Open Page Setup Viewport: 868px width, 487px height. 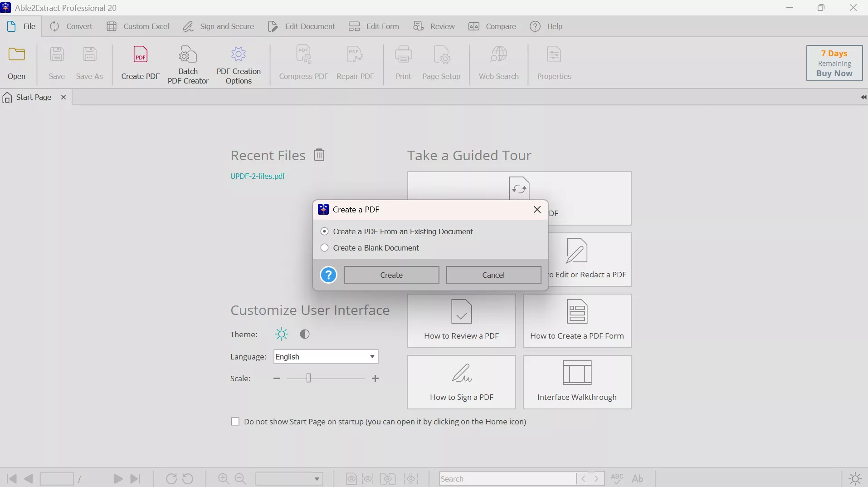point(441,64)
